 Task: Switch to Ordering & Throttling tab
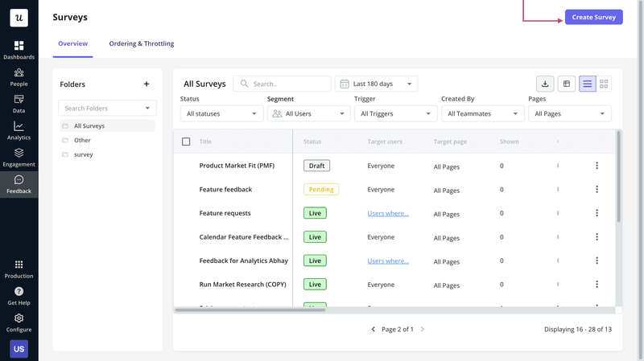tap(142, 43)
